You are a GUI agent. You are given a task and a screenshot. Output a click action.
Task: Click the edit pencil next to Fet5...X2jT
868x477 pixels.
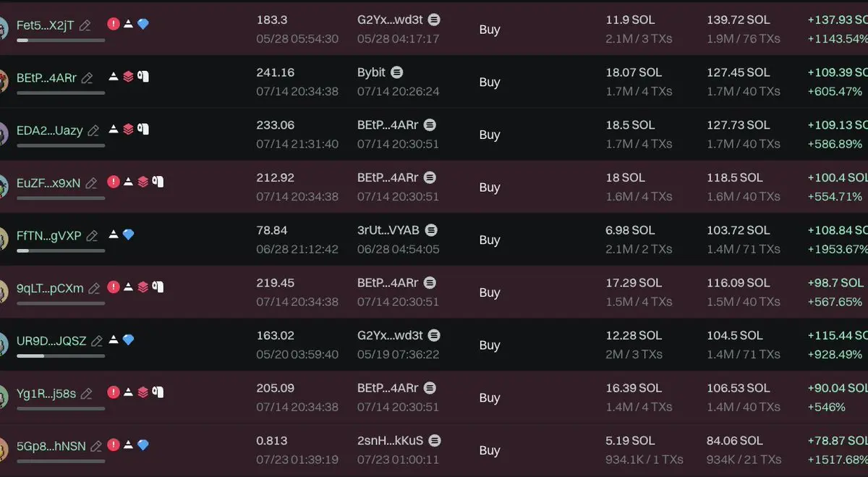click(x=85, y=25)
